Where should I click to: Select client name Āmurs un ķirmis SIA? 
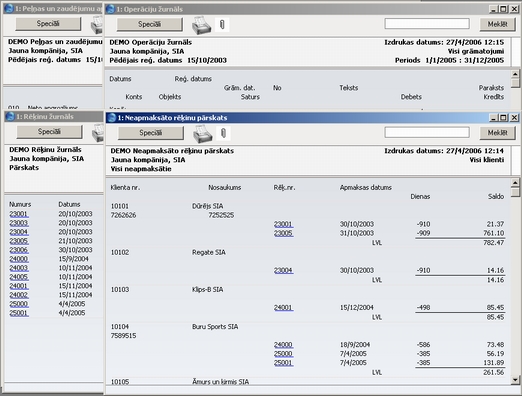click(220, 382)
